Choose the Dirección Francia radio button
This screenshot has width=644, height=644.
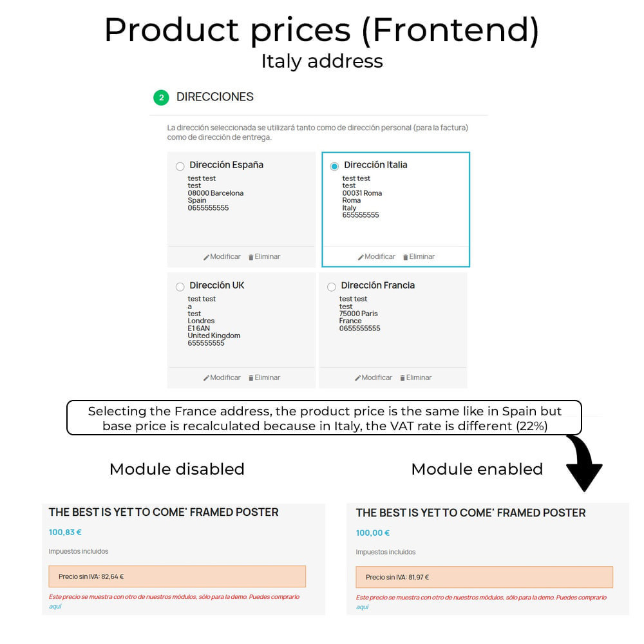click(x=332, y=287)
